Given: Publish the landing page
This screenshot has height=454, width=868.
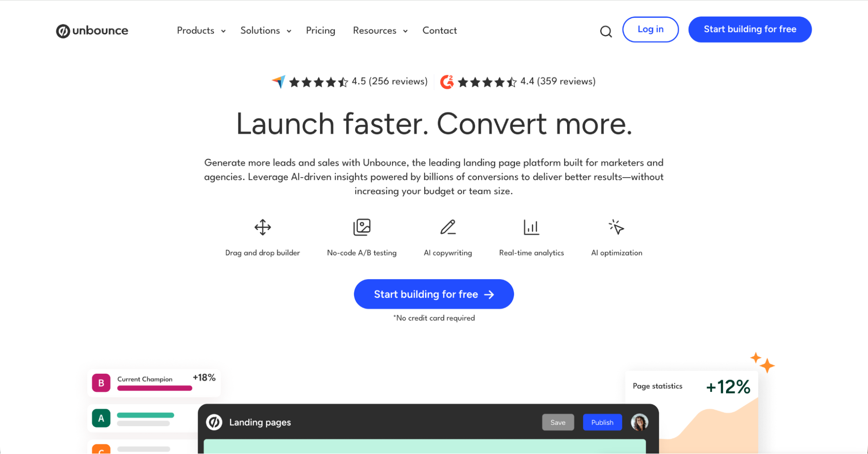Looking at the screenshot, I should click(602, 422).
